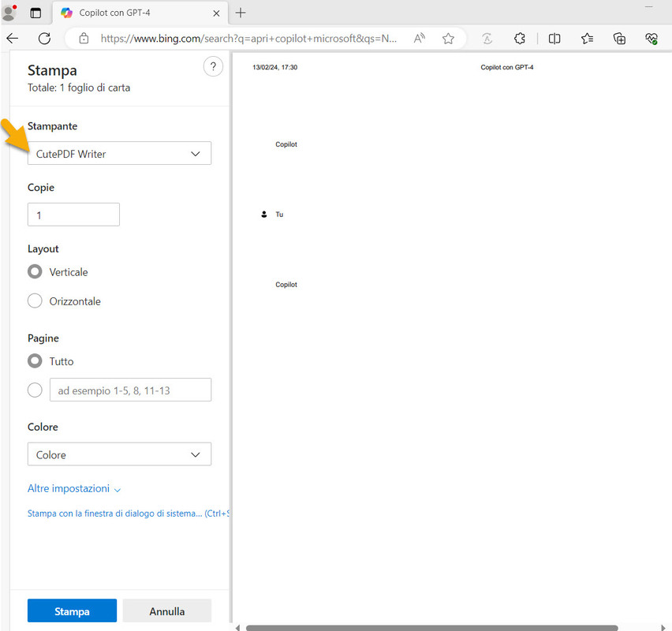The image size is (672, 631).
Task: Open the profile avatar icon
Action: [9, 13]
